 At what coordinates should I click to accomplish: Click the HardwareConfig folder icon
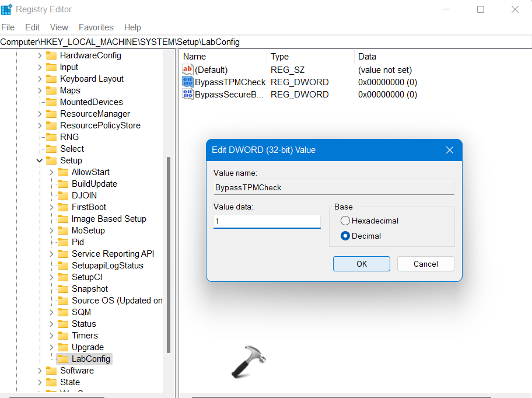click(x=51, y=55)
